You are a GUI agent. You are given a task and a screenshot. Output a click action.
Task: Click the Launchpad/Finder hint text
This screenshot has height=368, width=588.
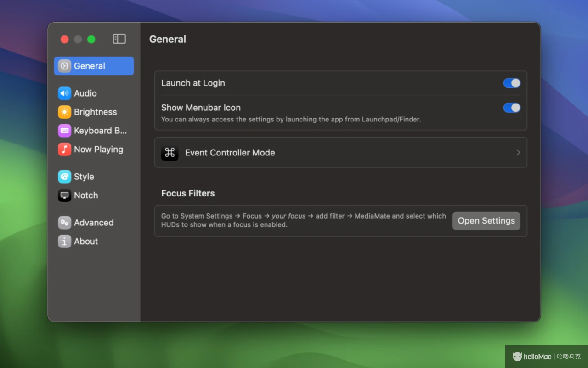click(x=291, y=120)
